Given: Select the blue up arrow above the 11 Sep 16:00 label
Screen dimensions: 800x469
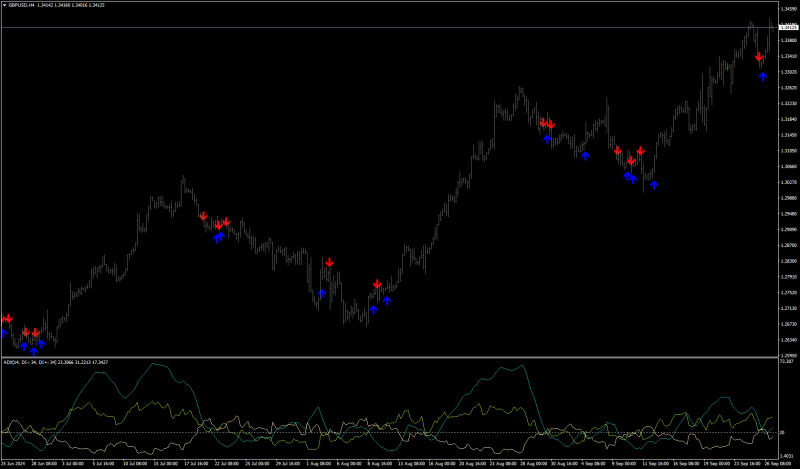Looking at the screenshot, I should [x=654, y=185].
